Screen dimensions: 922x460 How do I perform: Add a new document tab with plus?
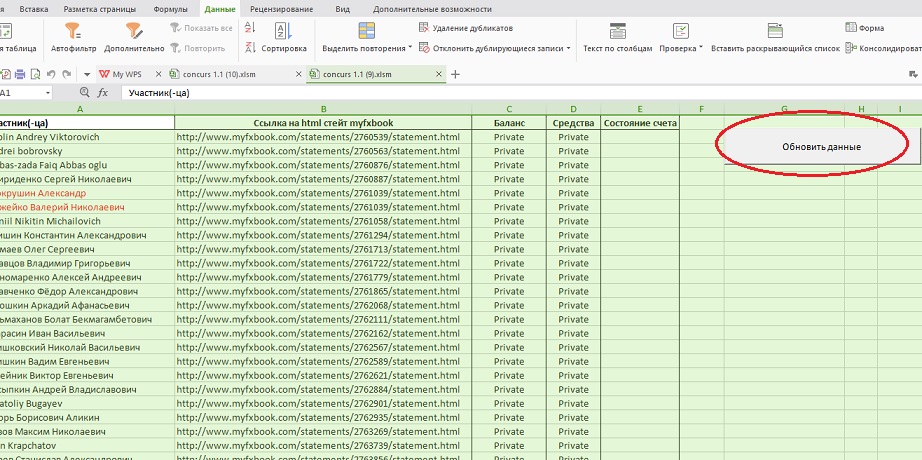pos(455,74)
